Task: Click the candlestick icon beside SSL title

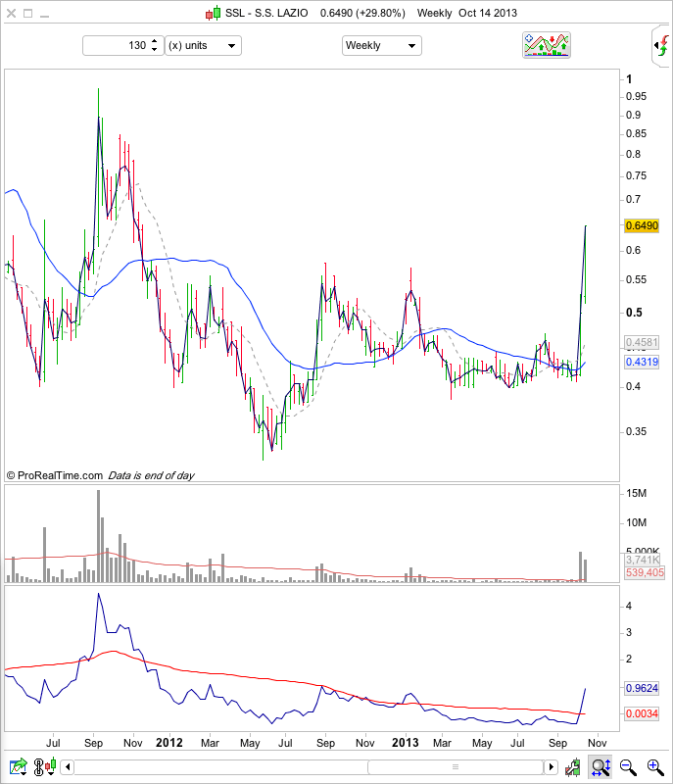Action: pyautogui.click(x=214, y=13)
